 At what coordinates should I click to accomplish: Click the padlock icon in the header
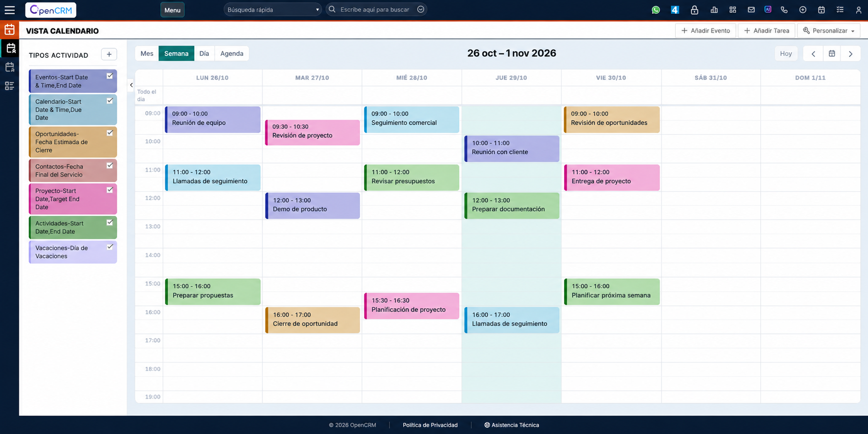point(694,10)
